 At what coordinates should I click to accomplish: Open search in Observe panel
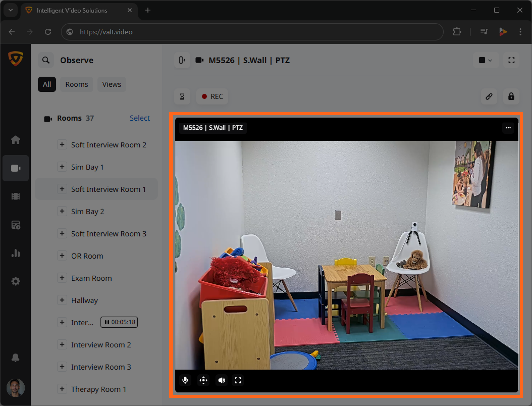[46, 60]
